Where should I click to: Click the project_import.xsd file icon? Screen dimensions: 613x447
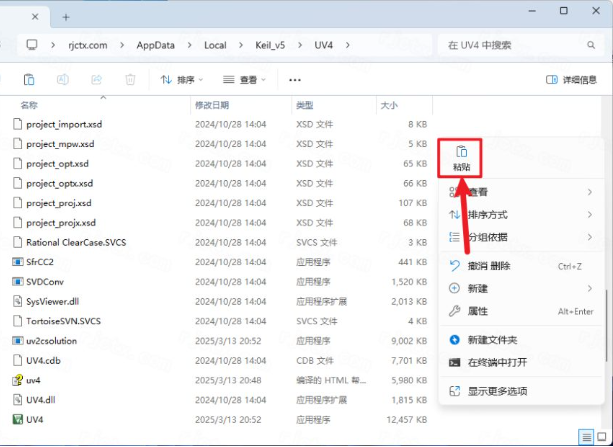point(17,124)
